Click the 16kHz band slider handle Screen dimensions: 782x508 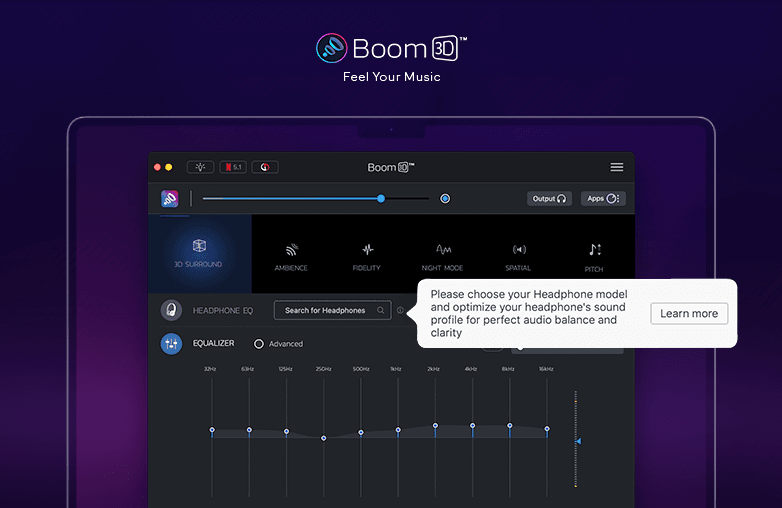[x=547, y=429]
